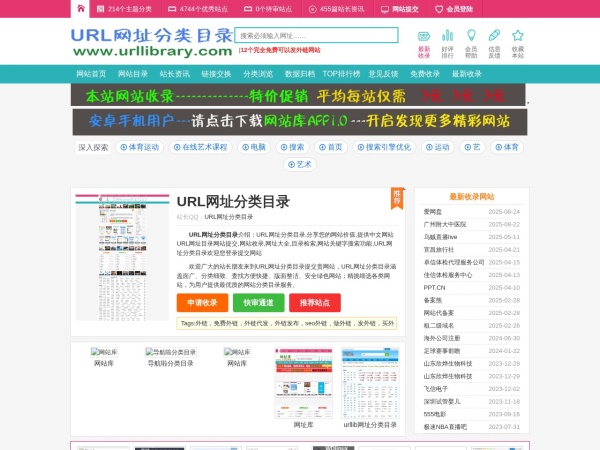Viewport: 600px width, 450px height.
Task: Open 飞信电子 in the latest sites list
Action: [435, 388]
